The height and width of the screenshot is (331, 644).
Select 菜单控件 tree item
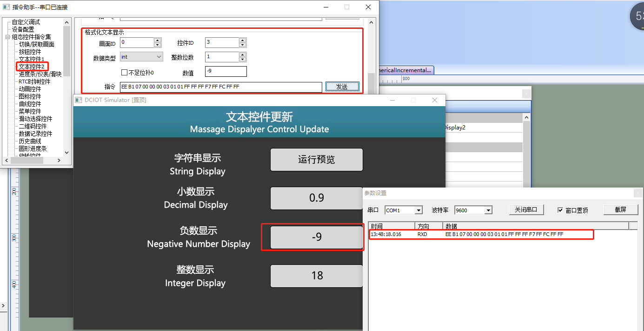pyautogui.click(x=30, y=111)
